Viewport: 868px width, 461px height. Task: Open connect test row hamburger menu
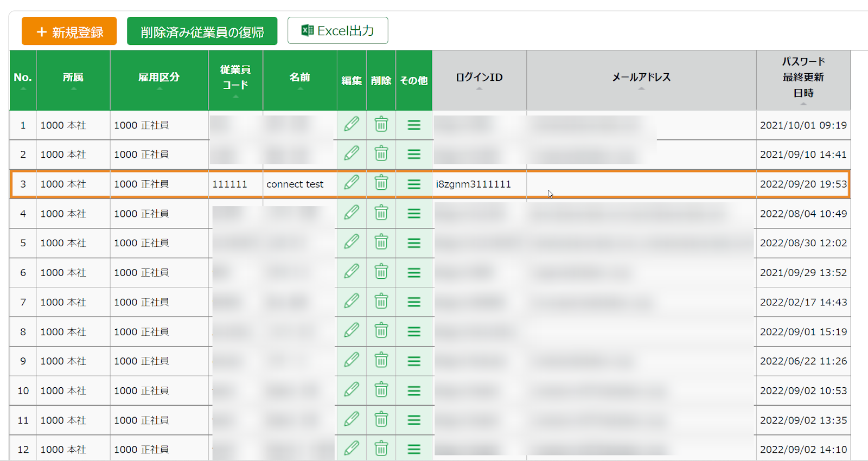(x=414, y=184)
